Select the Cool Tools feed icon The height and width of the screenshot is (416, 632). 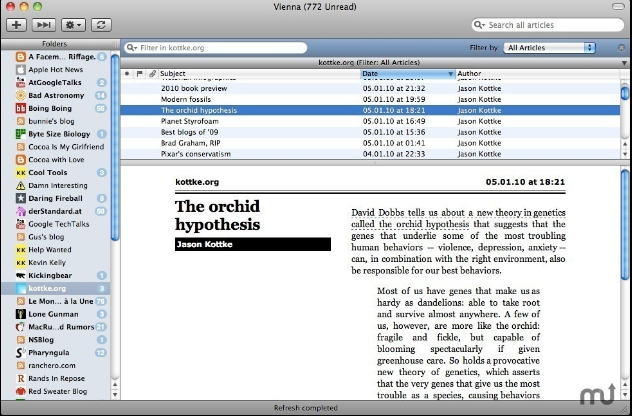click(x=21, y=173)
